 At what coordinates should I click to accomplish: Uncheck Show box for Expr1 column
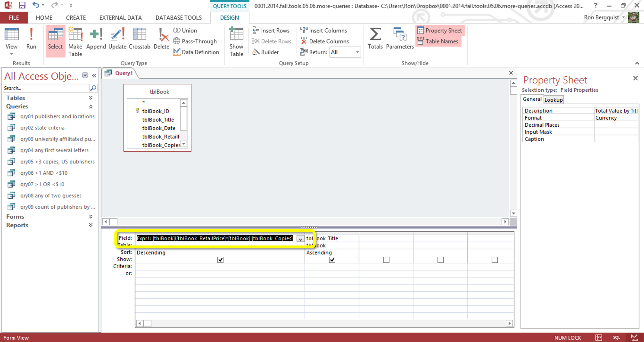[x=220, y=260]
